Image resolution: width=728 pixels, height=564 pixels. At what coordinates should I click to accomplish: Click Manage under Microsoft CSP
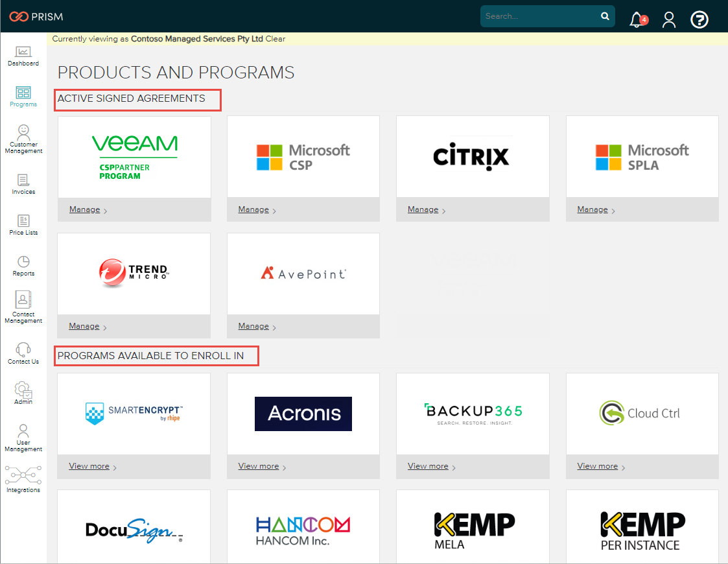[x=253, y=209]
